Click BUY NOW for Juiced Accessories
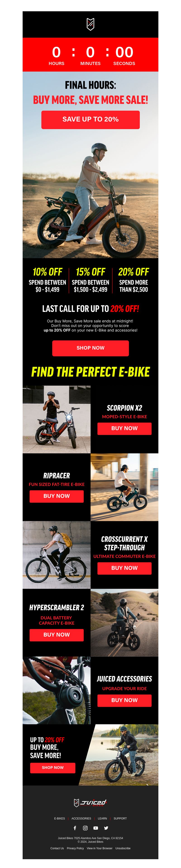This screenshot has width=181, height=868. pyautogui.click(x=124, y=700)
